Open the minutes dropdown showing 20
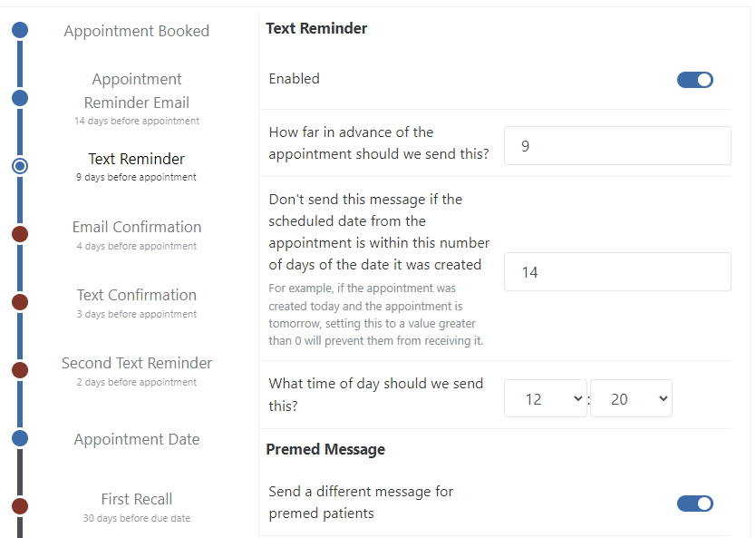 tap(631, 397)
